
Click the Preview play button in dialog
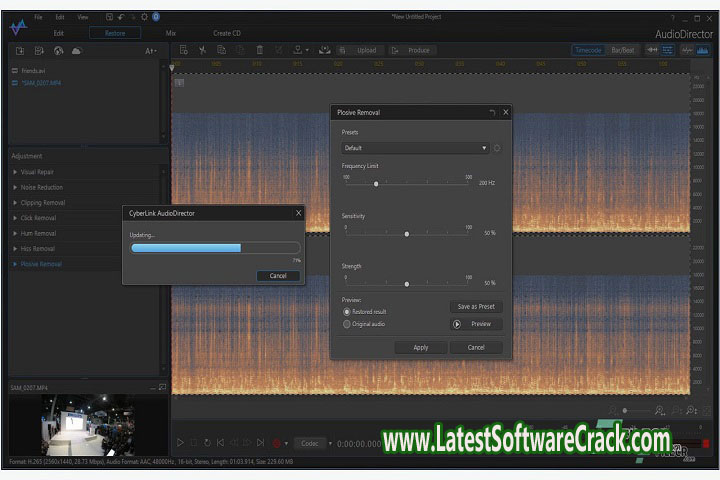pyautogui.click(x=476, y=324)
